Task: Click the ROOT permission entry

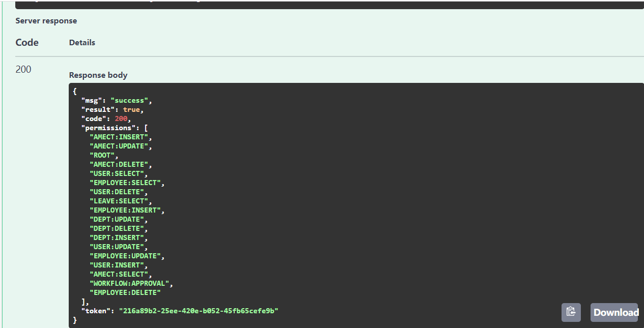Action: pos(103,155)
